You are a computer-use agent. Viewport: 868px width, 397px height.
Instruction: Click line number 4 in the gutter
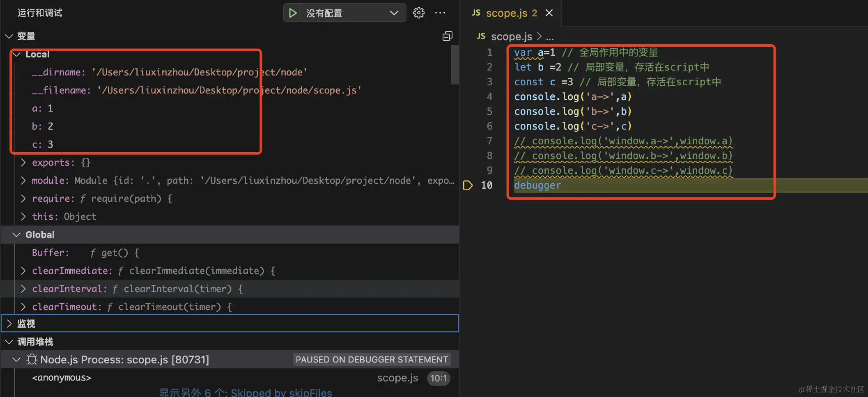(x=489, y=97)
